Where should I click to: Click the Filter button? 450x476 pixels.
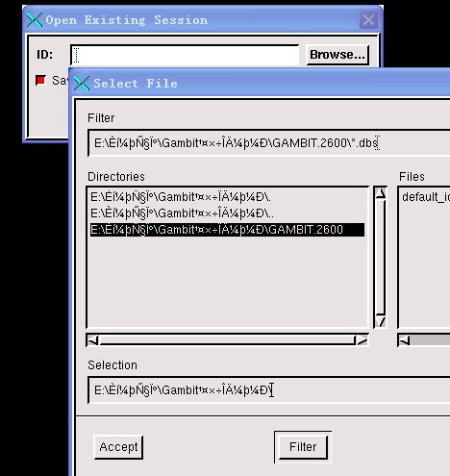pyautogui.click(x=303, y=447)
